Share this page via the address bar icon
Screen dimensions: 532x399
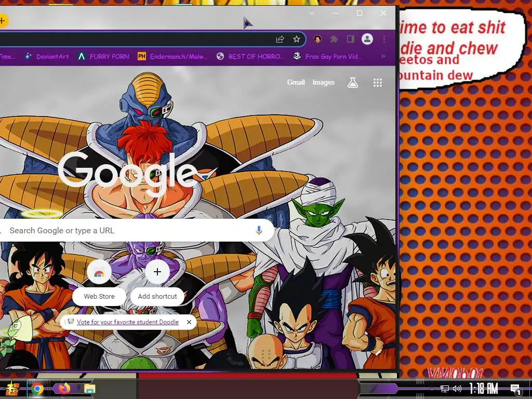click(280, 39)
